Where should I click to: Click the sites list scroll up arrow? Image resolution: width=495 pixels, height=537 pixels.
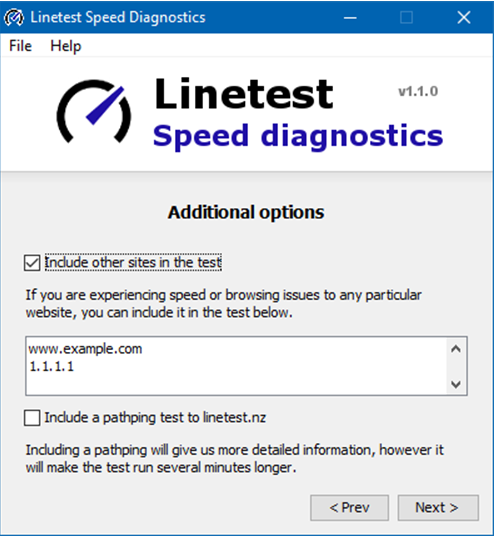coord(456,349)
